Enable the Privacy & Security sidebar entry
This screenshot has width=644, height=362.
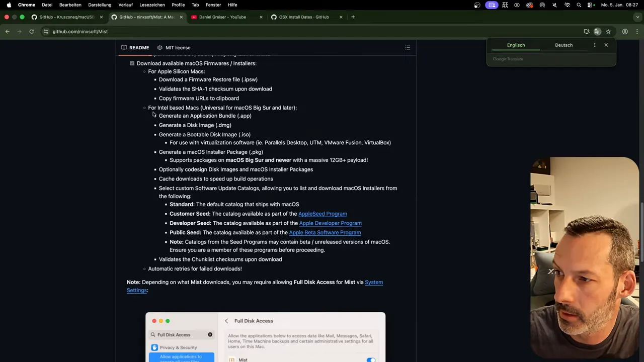178,347
